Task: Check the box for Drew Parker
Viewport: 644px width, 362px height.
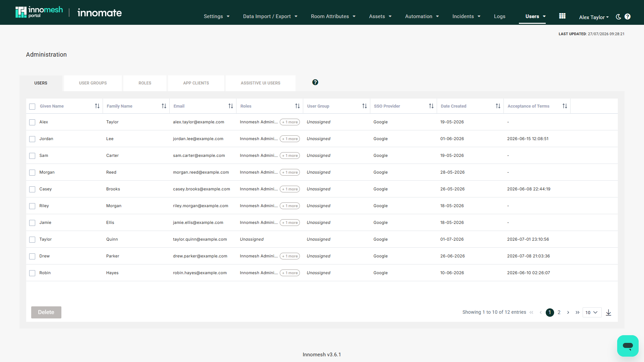Action: coord(32,256)
